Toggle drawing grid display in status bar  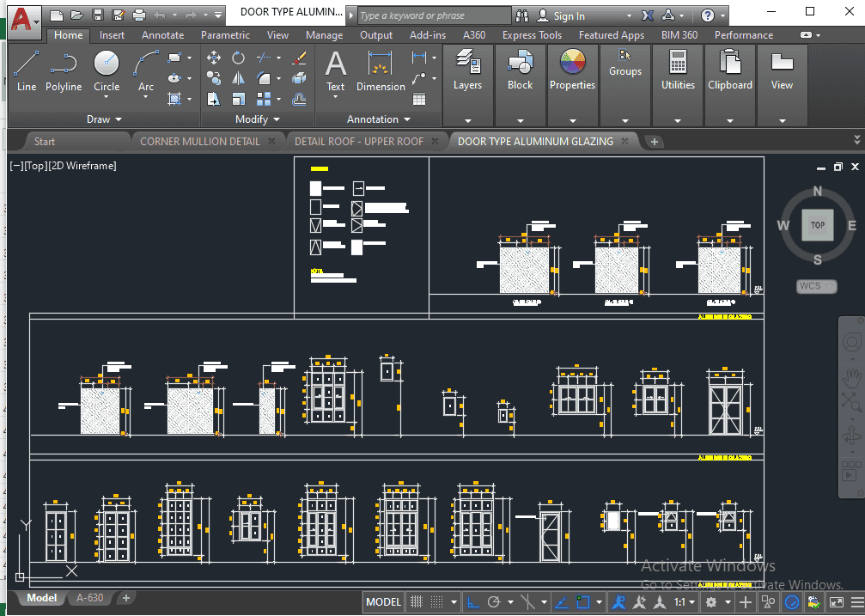point(417,602)
